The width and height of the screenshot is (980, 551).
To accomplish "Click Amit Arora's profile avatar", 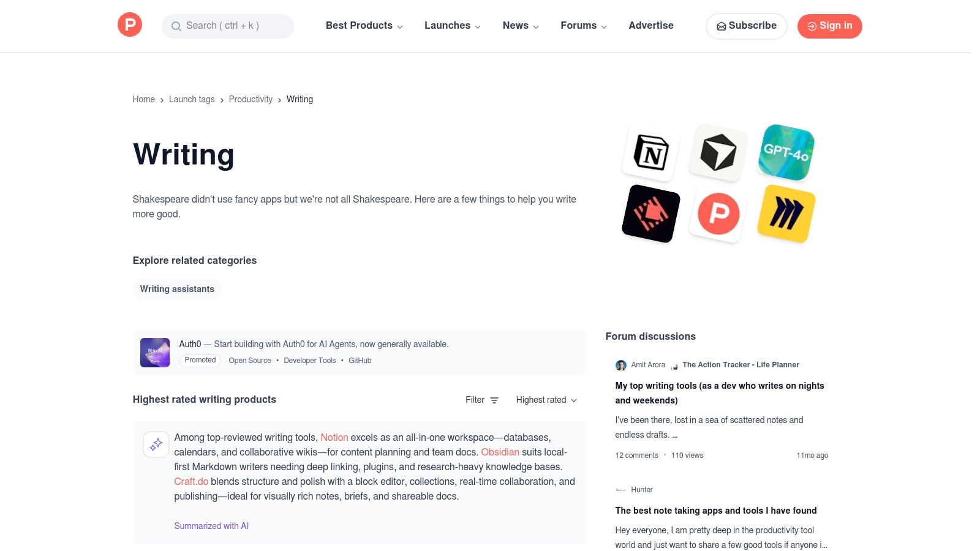I will click(621, 365).
